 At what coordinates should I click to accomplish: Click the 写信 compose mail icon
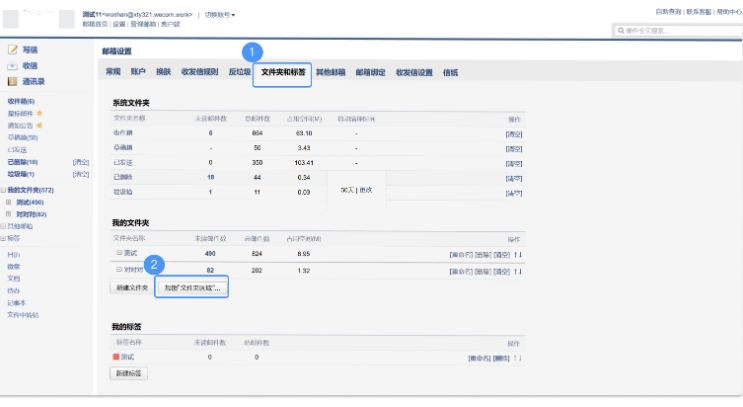11,49
